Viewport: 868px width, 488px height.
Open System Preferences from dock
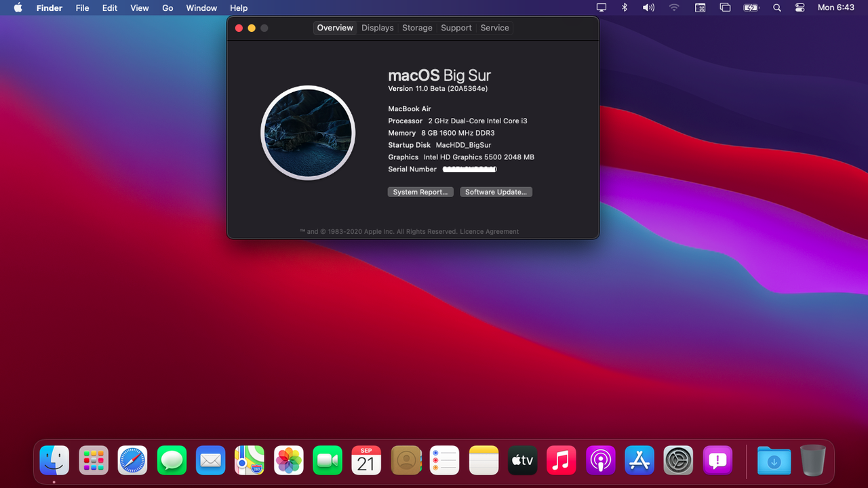click(x=679, y=460)
